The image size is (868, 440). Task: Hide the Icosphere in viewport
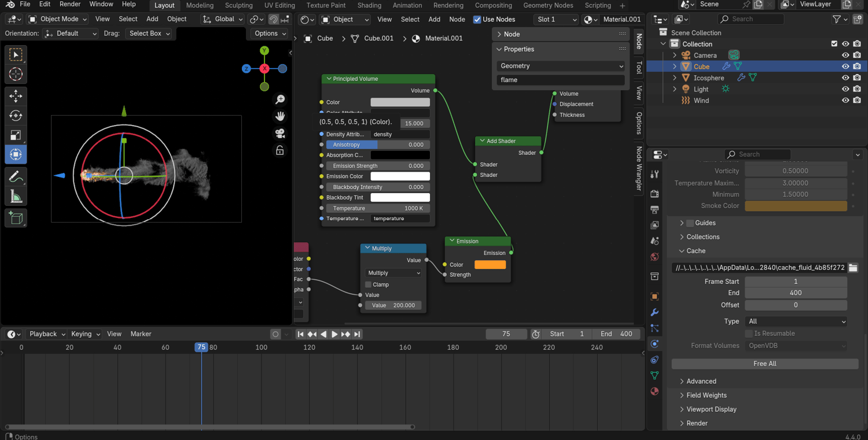click(845, 78)
